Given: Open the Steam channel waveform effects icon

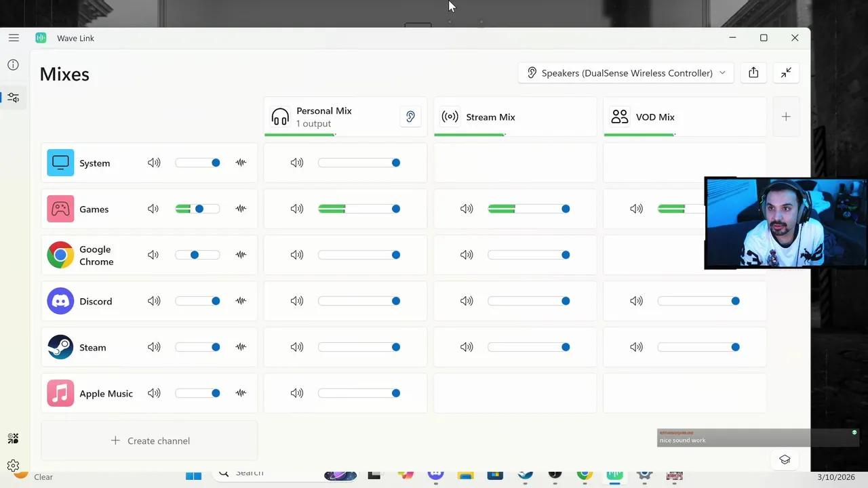Looking at the screenshot, I should 241,347.
